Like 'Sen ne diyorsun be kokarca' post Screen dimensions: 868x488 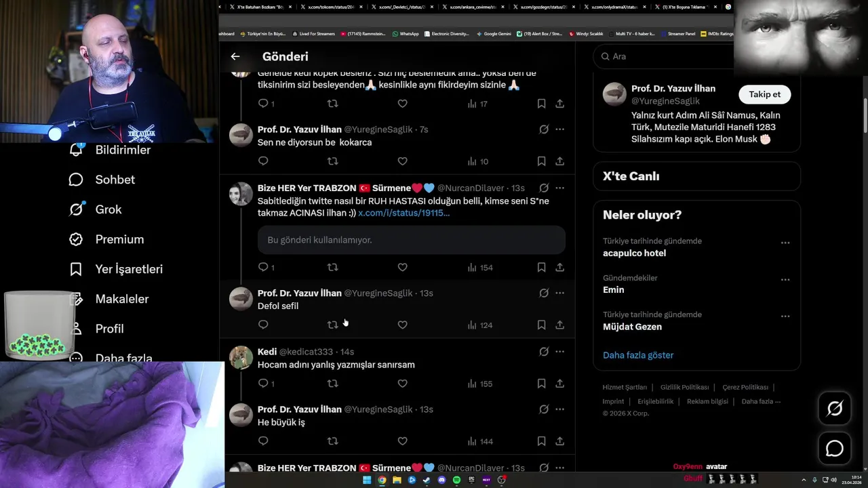click(x=402, y=161)
